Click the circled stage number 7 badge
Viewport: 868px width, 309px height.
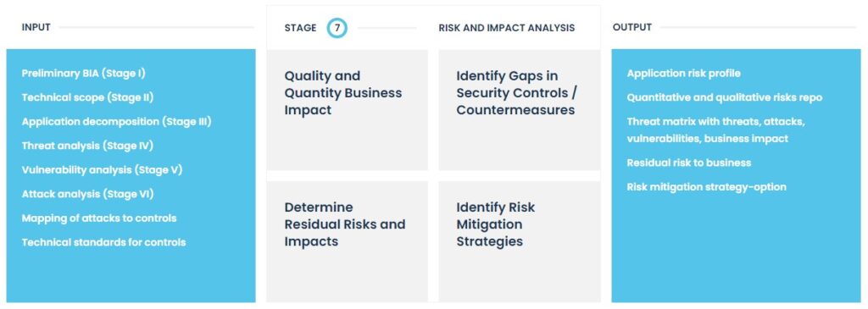pos(337,28)
